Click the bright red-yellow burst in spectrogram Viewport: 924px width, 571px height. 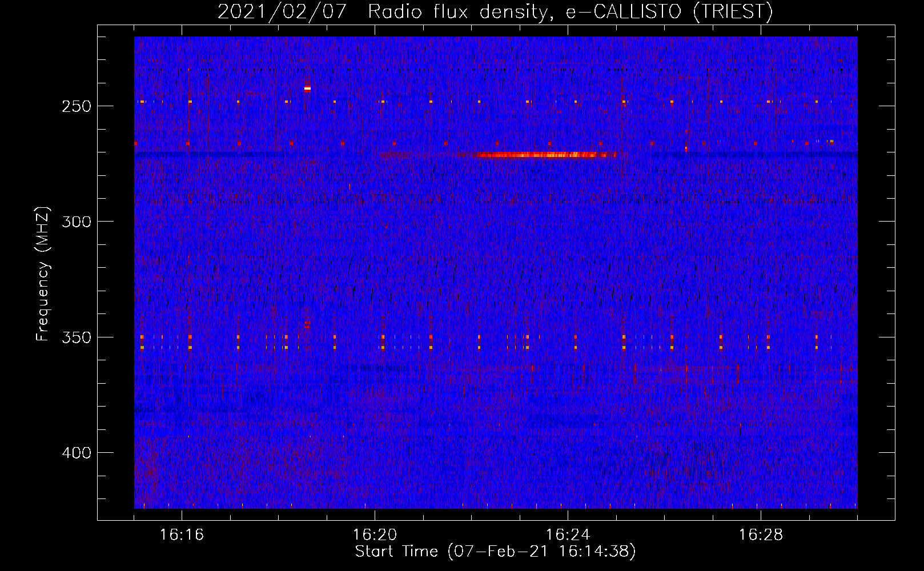click(545, 155)
